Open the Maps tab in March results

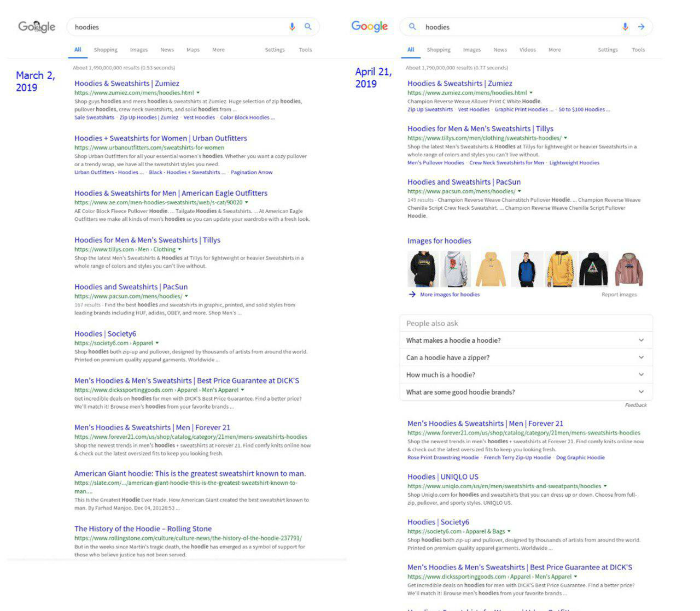(193, 49)
